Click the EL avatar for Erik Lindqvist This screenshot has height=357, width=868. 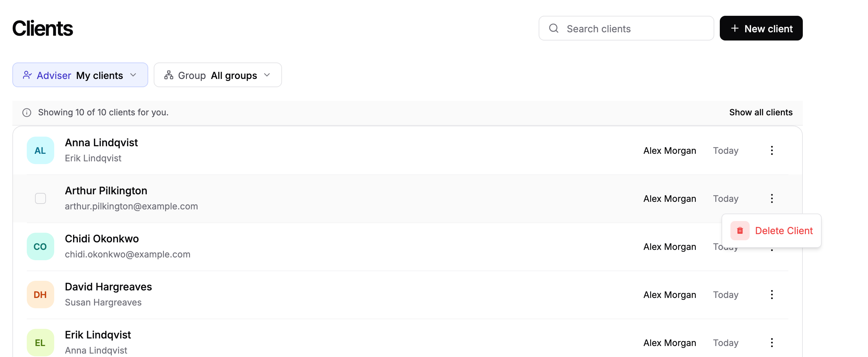click(x=40, y=343)
